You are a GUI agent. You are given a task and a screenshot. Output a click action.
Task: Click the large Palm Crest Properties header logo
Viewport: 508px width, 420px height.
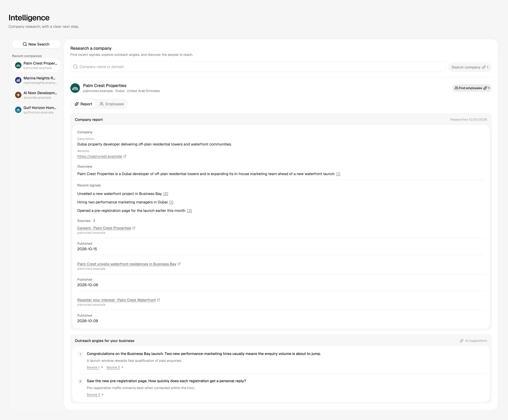[75, 88]
